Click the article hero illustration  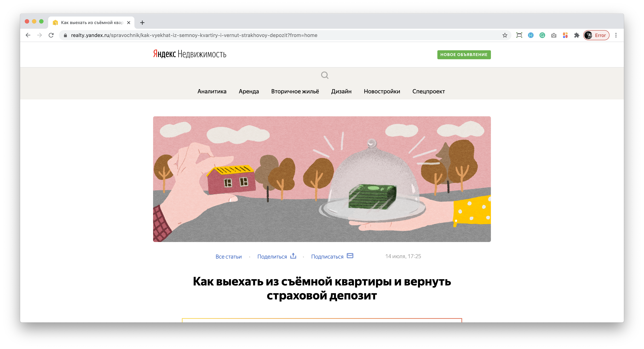click(322, 179)
